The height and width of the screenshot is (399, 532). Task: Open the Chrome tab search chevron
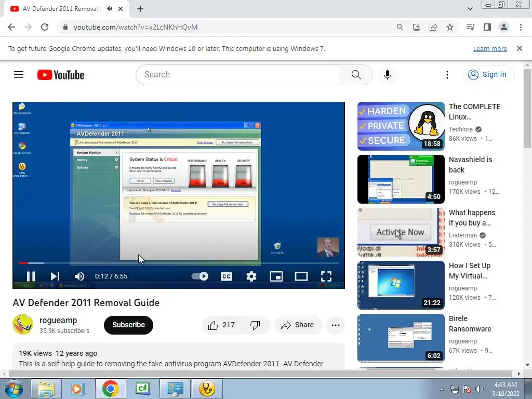(x=470, y=9)
